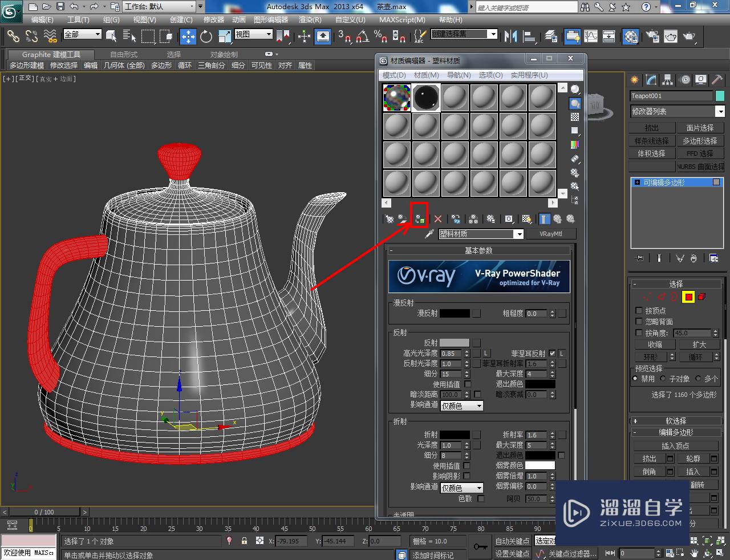Toggle material editor Background checker icon
The height and width of the screenshot is (560, 730).
pos(575,117)
